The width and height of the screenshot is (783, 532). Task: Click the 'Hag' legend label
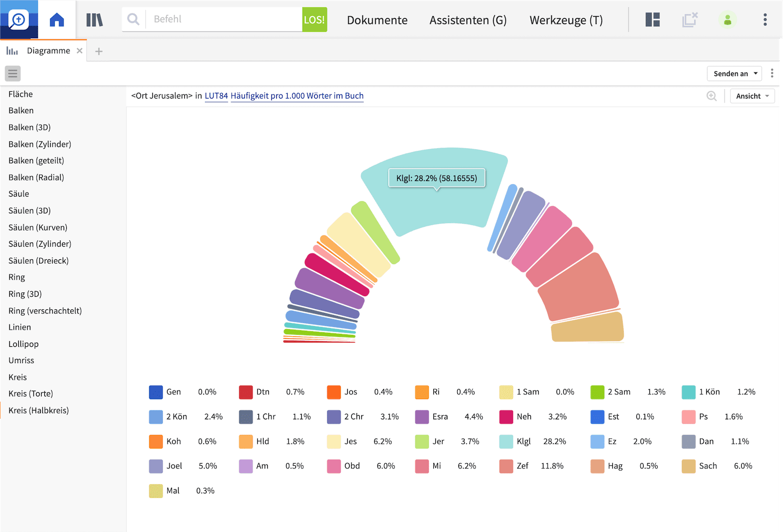tap(615, 466)
